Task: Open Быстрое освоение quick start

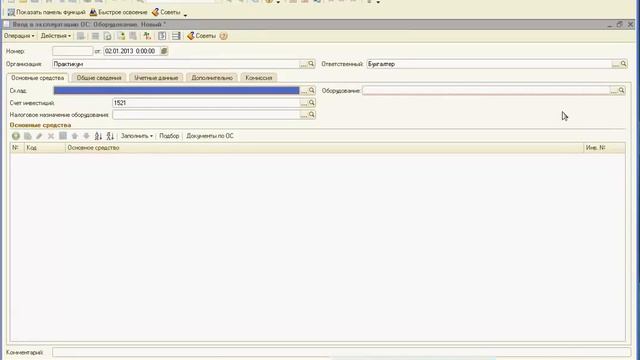Action: (x=118, y=12)
